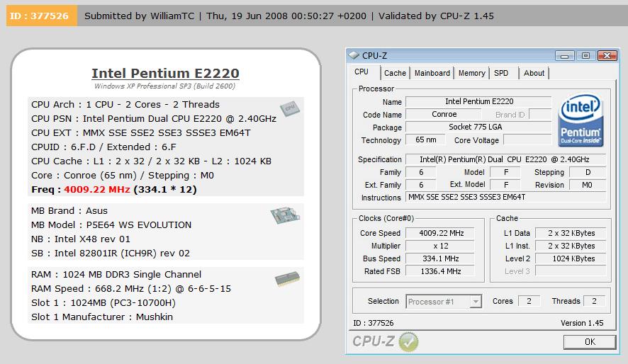628x364 pixels.
Task: Click the empty Level 3 field
Action: [x=571, y=271]
